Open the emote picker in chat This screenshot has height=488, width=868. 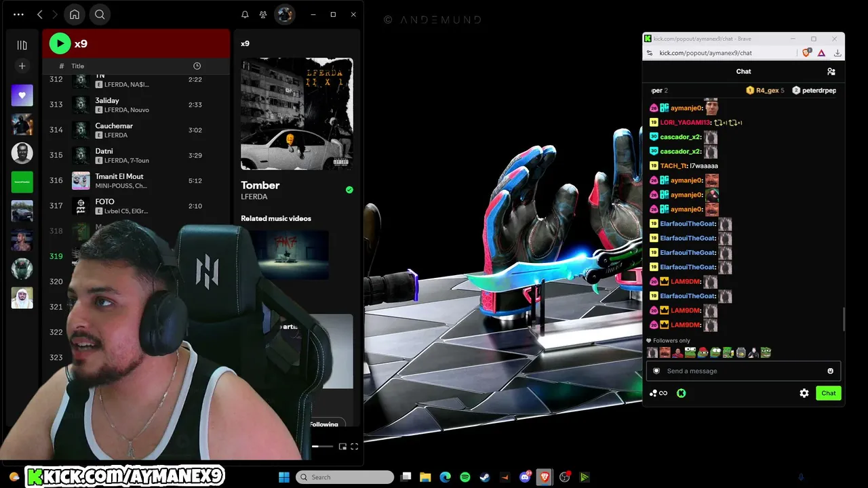pos(830,371)
